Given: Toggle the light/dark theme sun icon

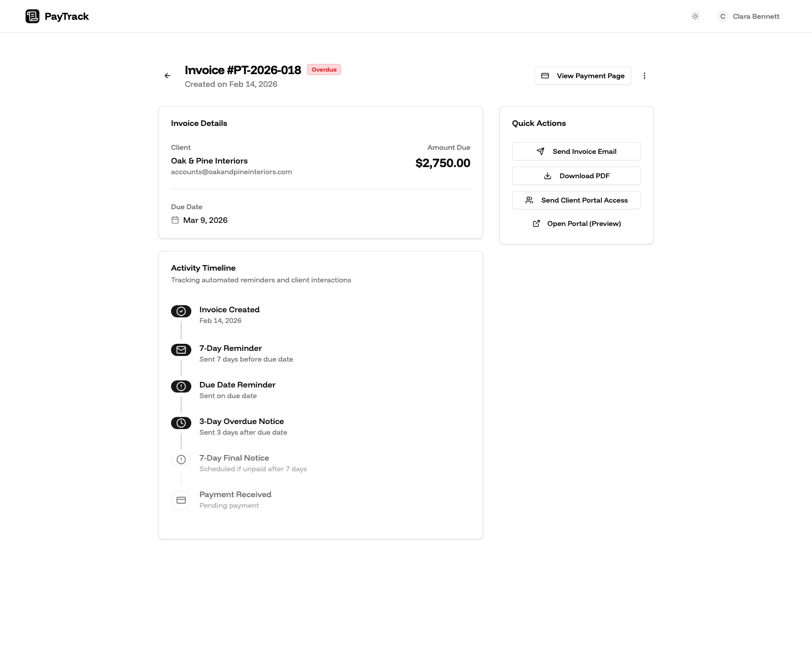Looking at the screenshot, I should (x=694, y=16).
